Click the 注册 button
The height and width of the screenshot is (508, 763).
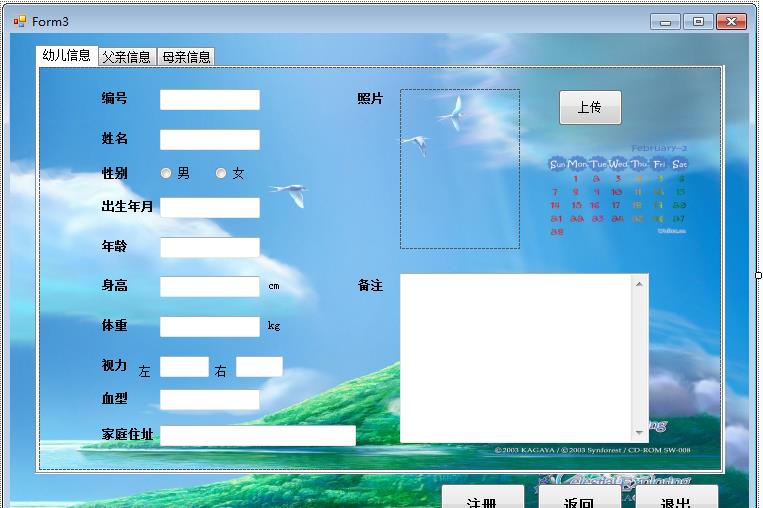pyautogui.click(x=483, y=497)
